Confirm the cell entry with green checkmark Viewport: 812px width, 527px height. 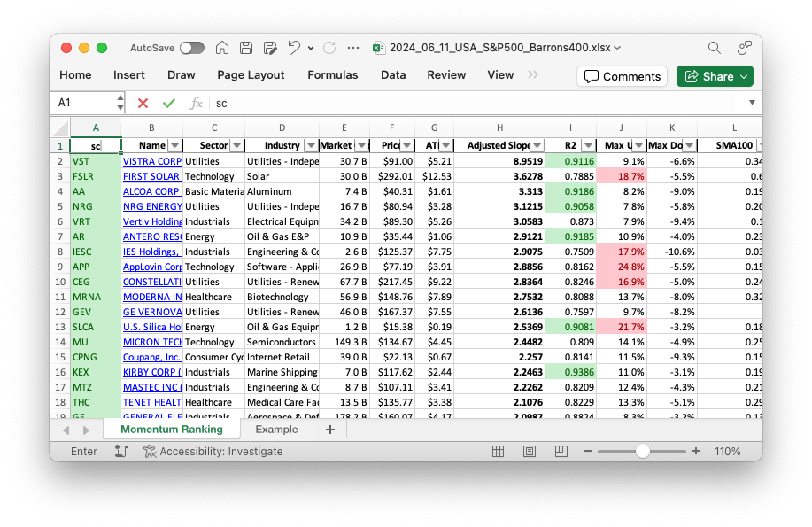168,103
